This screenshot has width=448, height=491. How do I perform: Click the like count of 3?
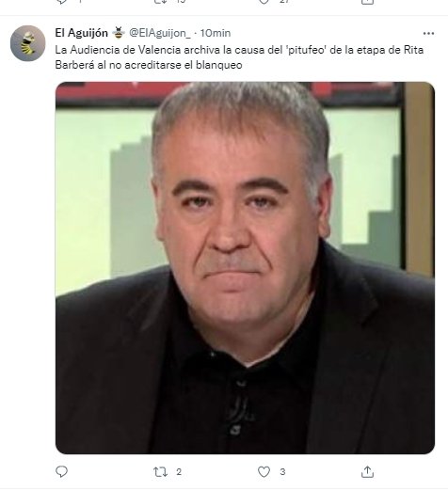tap(282, 471)
